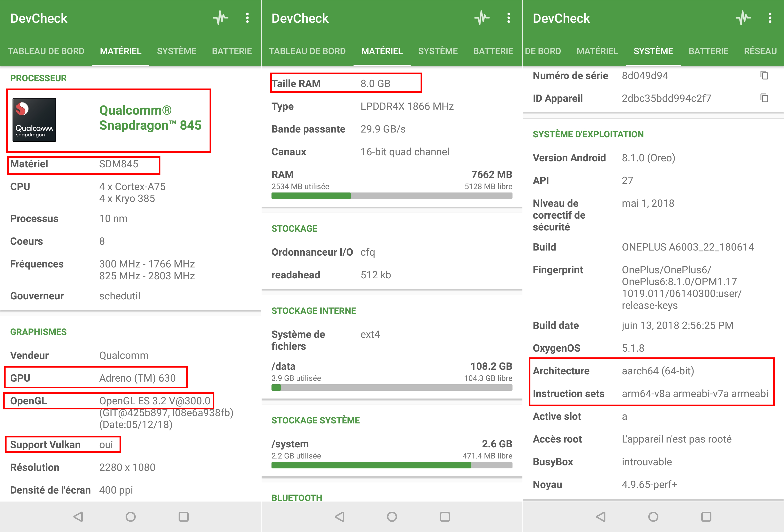The width and height of the screenshot is (784, 532).
Task: Tap the 16-bit quad channel value
Action: pyautogui.click(x=405, y=152)
